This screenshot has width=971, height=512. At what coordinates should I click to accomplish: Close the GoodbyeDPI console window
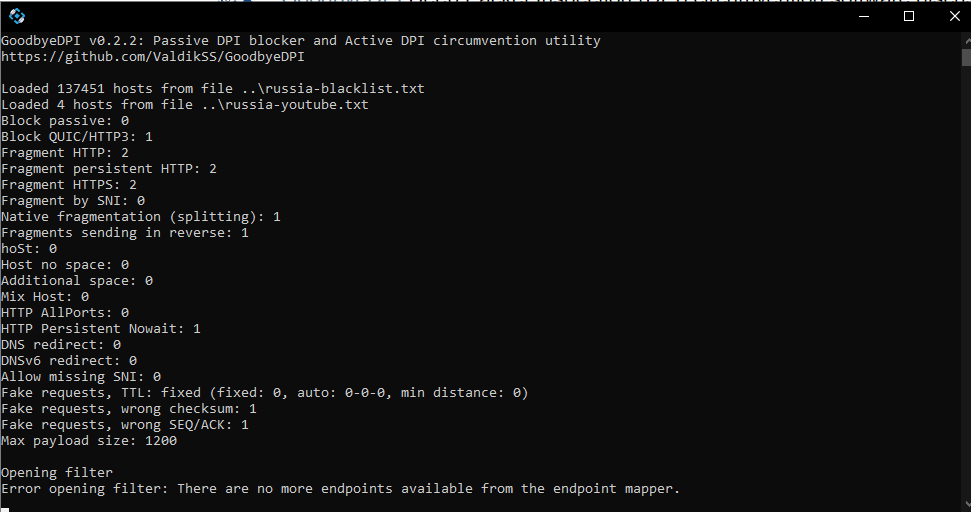pos(954,16)
